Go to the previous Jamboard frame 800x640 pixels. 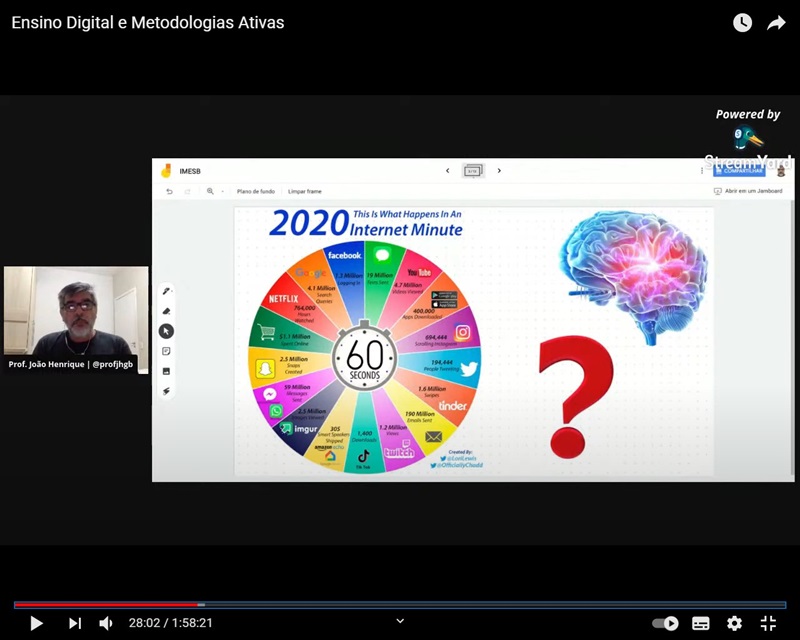(x=447, y=170)
